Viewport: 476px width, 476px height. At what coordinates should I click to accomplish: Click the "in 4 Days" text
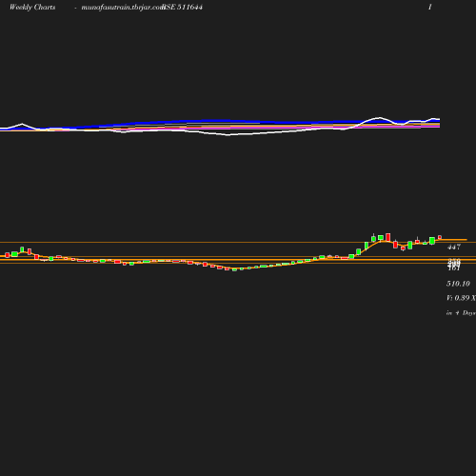coord(461,313)
